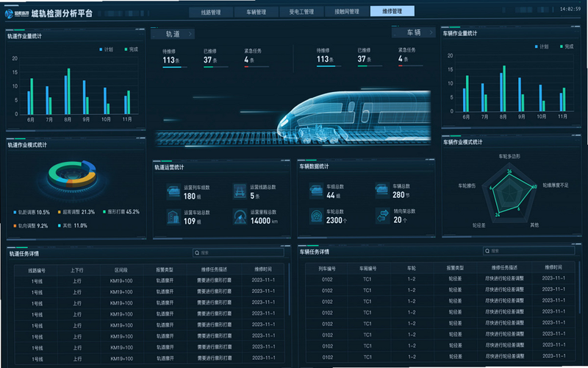Click the 运营车站总数 building icon
Viewport: 588px width, 368px height.
click(173, 217)
